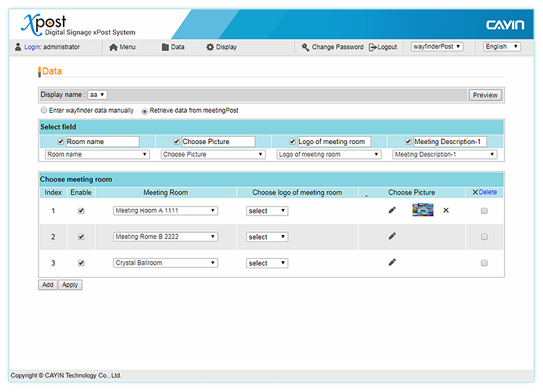
Task: Click the pencil edit icon for Meeting Room A
Action: point(392,210)
